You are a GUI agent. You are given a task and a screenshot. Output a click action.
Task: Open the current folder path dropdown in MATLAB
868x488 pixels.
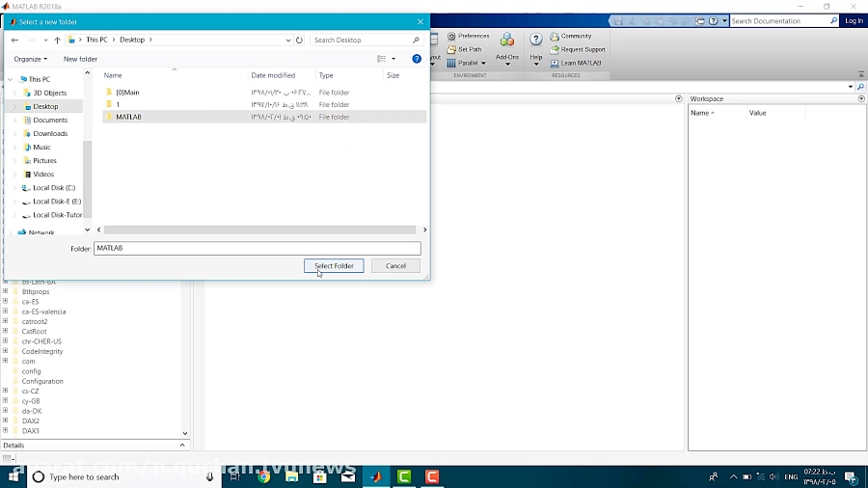coord(851,87)
